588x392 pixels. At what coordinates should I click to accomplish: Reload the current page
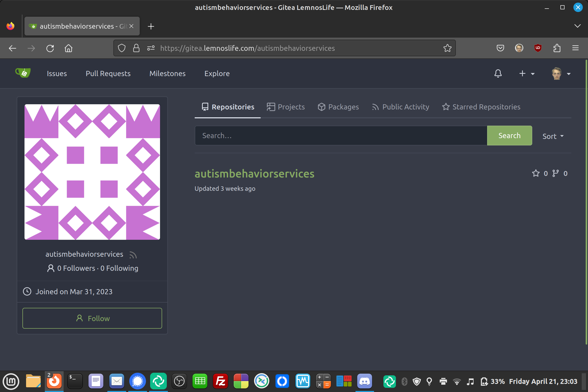50,48
